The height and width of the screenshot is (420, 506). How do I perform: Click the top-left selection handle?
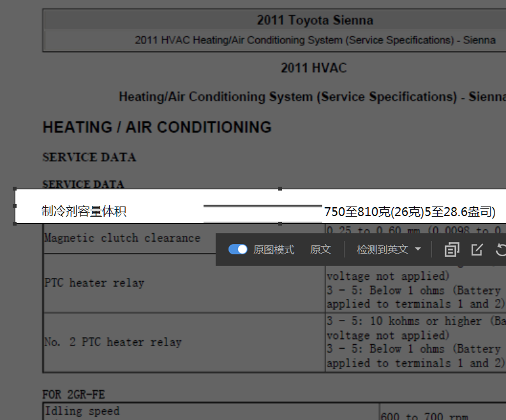coord(15,189)
